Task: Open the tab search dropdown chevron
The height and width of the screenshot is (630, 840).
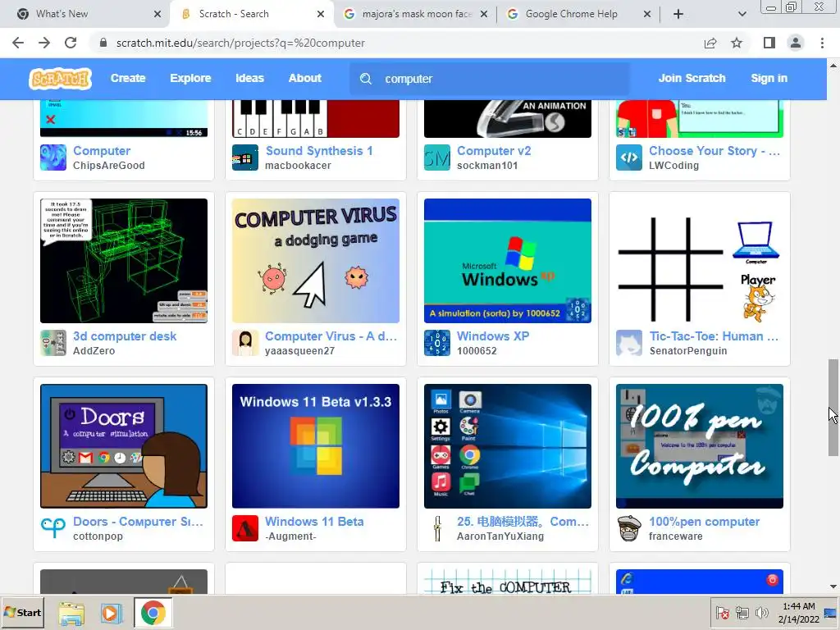Action: pyautogui.click(x=742, y=14)
